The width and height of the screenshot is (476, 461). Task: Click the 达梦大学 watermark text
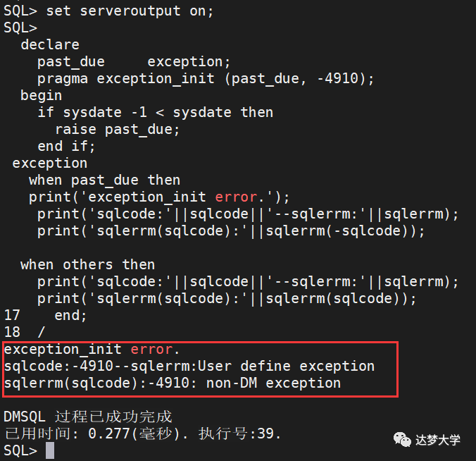point(437,441)
